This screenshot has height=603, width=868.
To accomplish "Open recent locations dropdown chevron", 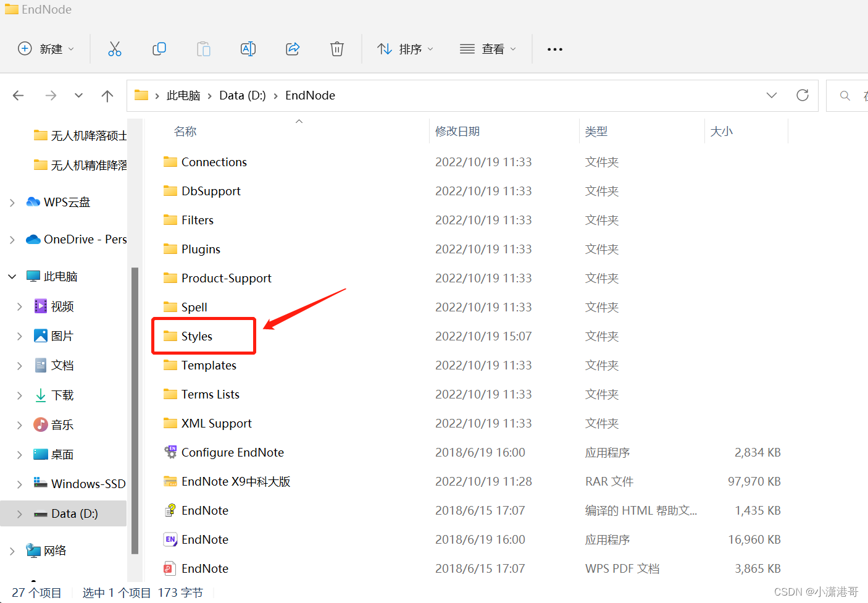I will click(x=78, y=96).
